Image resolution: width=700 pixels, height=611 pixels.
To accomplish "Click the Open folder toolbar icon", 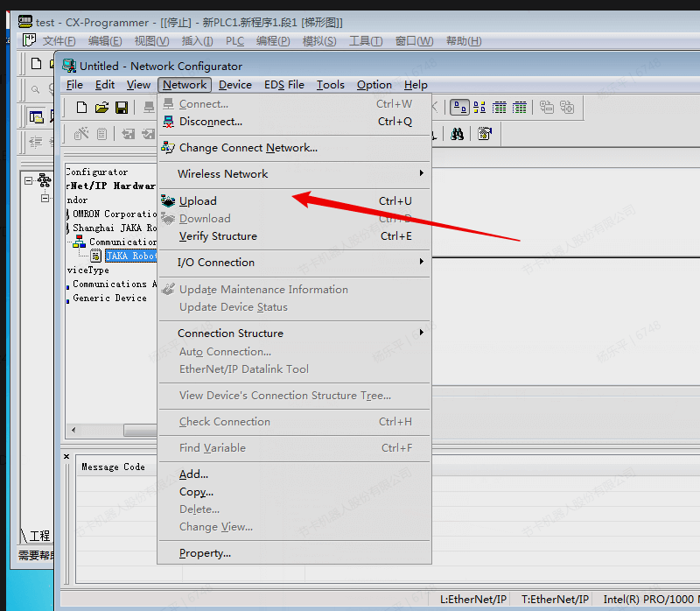I will tap(101, 108).
